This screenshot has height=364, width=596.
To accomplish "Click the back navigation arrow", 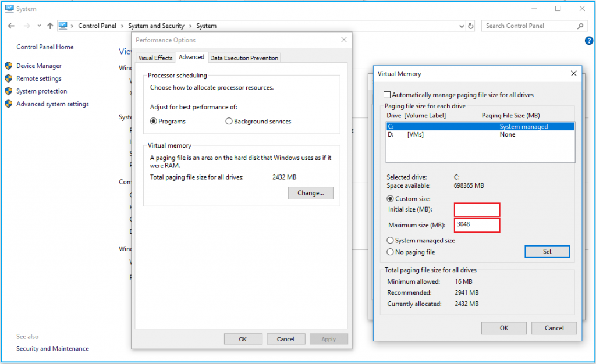I will point(10,26).
